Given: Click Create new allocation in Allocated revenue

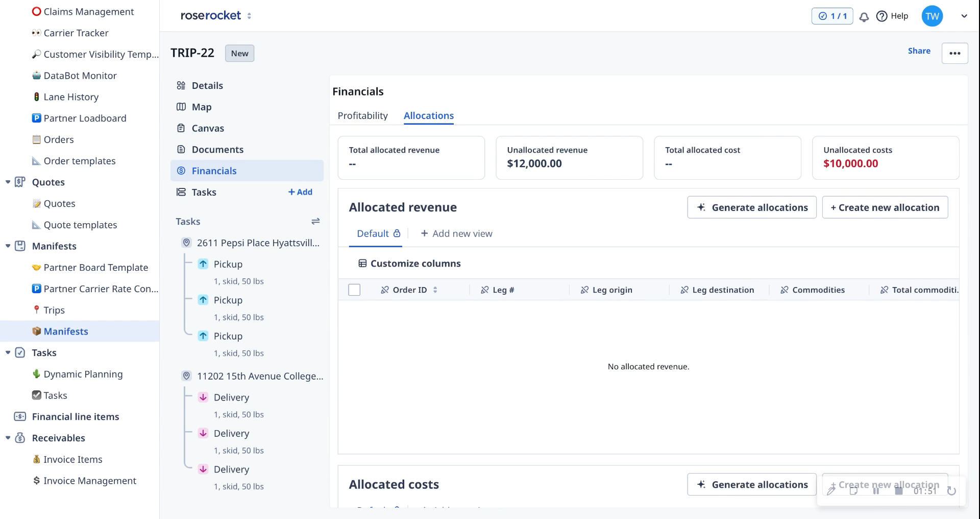Looking at the screenshot, I should [885, 207].
